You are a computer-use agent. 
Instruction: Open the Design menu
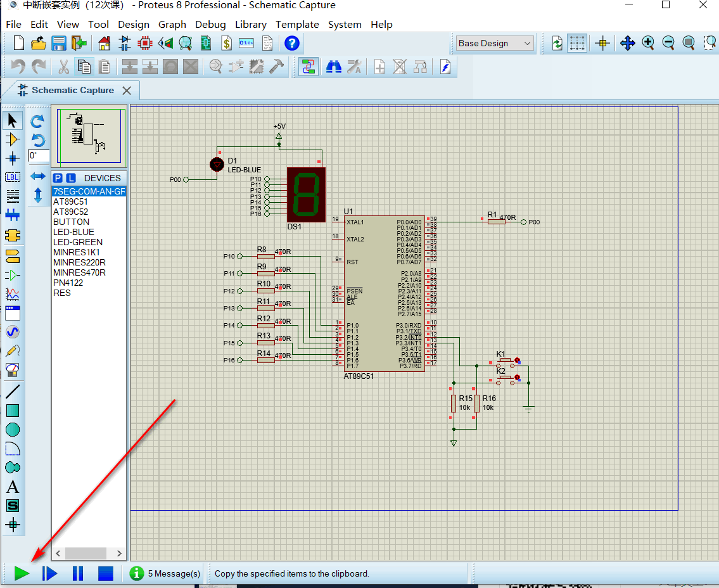(134, 24)
